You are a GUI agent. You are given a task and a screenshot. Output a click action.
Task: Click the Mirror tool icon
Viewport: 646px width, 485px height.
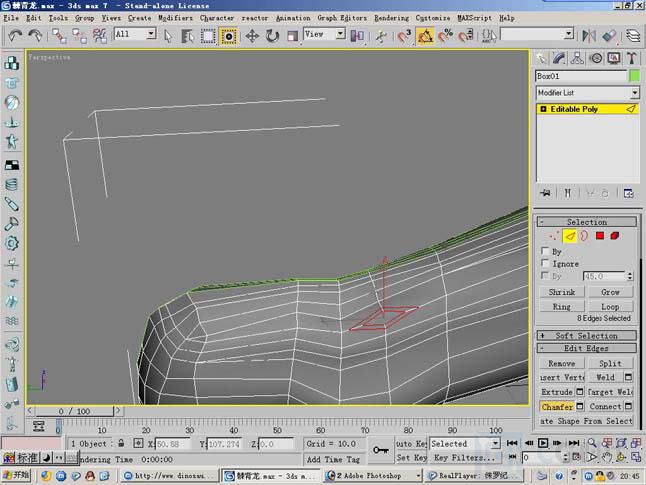pos(589,36)
